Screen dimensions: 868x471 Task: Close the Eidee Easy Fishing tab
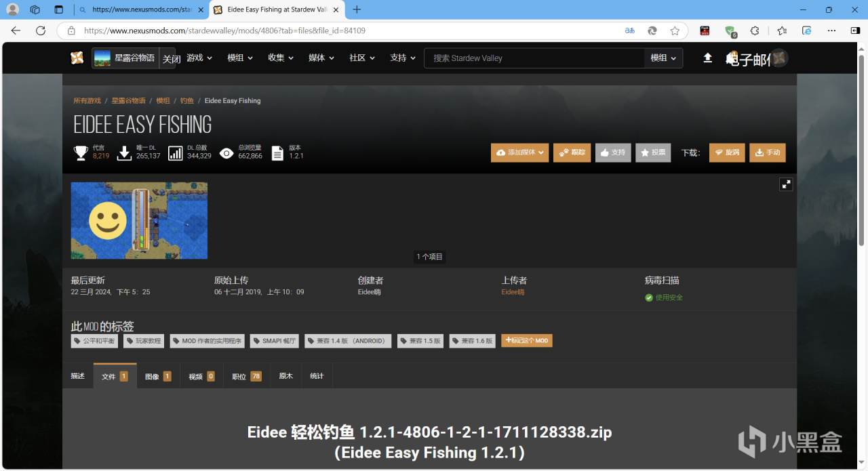[336, 9]
